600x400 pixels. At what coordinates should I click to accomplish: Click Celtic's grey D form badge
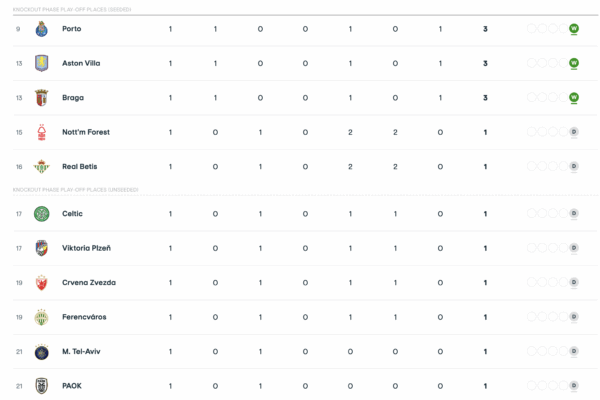(574, 214)
